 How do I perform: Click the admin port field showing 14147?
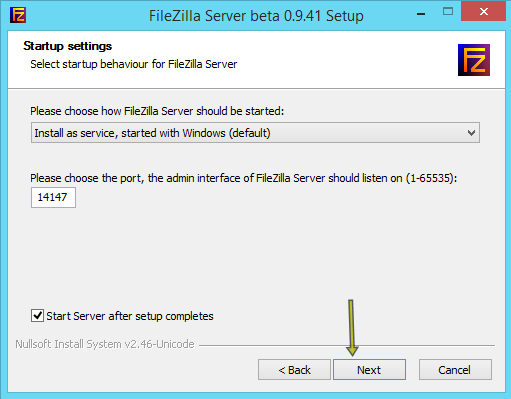point(53,197)
